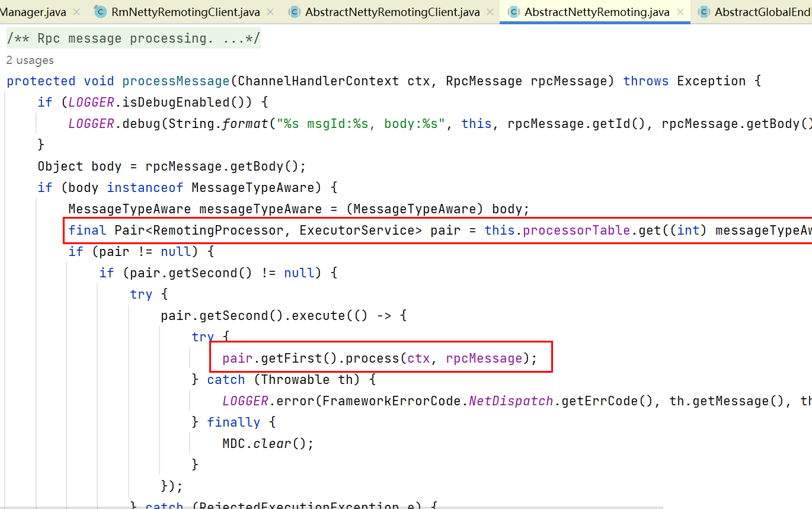Switch to the RmNettyRemotingClient.java tab
This screenshot has width=812, height=509.
pyautogui.click(x=185, y=12)
